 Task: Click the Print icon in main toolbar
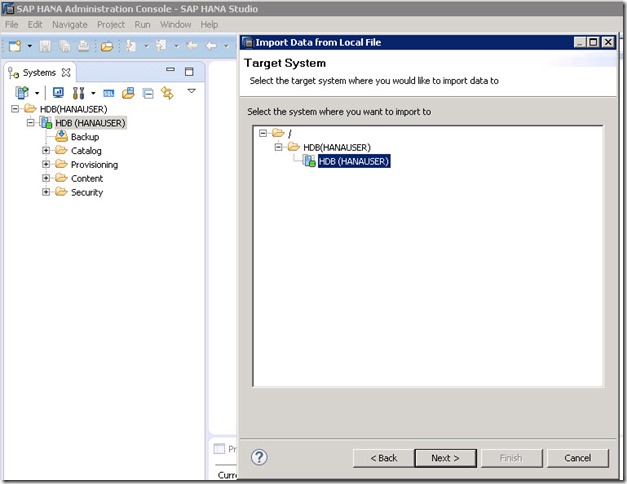coord(83,46)
